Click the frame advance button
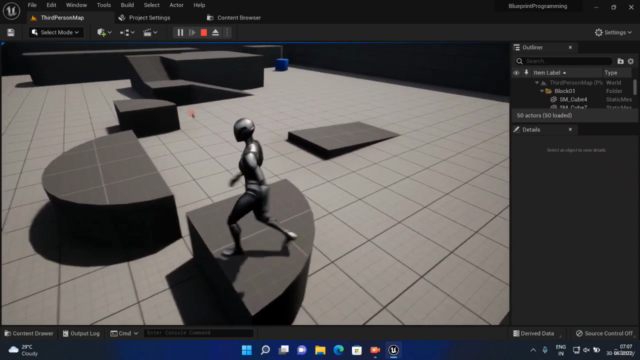 pos(192,33)
